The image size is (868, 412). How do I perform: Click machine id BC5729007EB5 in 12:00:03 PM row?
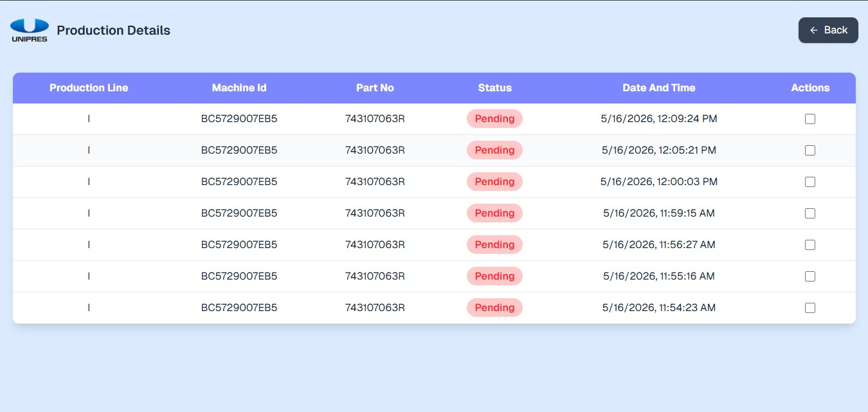coord(239,182)
